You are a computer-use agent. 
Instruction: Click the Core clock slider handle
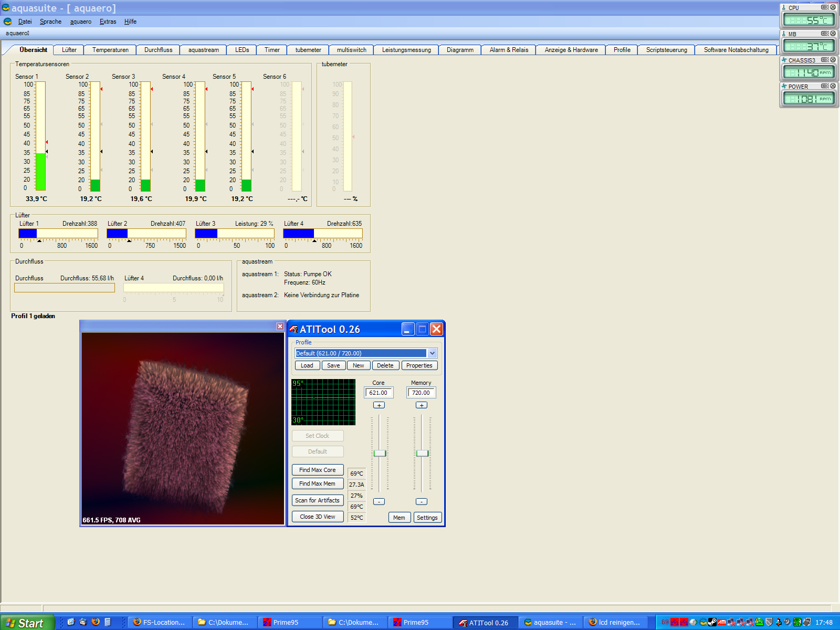(380, 453)
